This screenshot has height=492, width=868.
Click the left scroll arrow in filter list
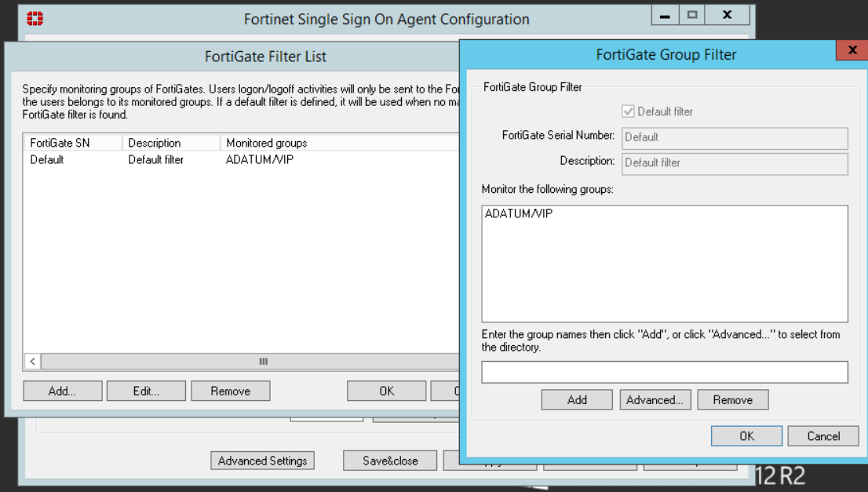pyautogui.click(x=32, y=362)
